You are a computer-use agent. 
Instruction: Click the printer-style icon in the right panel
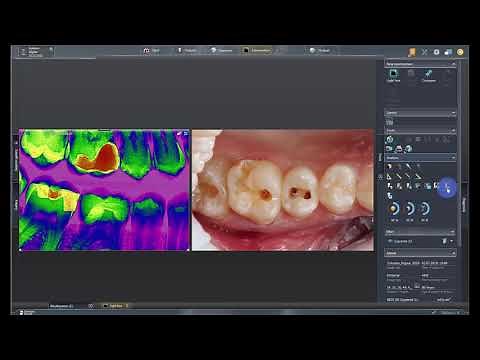click(399, 149)
